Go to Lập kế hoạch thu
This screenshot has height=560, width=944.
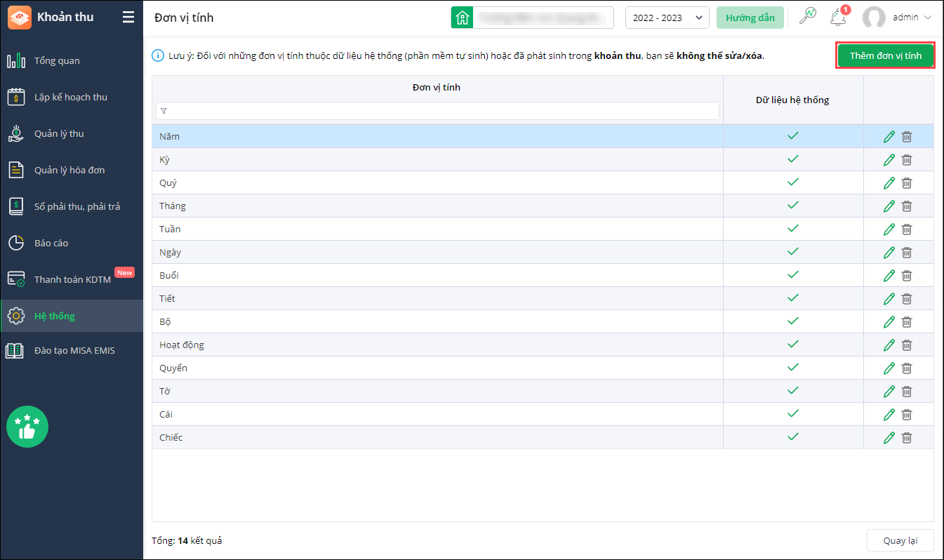[x=72, y=97]
